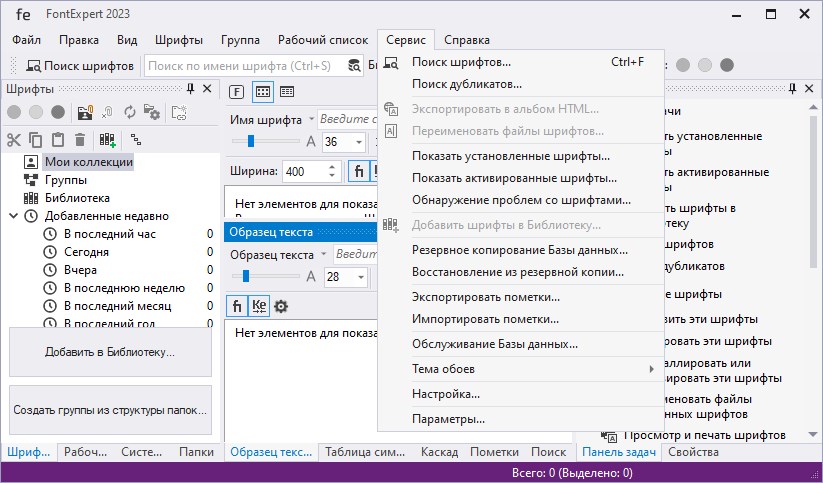This screenshot has width=823, height=483.
Task: Click the trash delete icon
Action: 80,140
